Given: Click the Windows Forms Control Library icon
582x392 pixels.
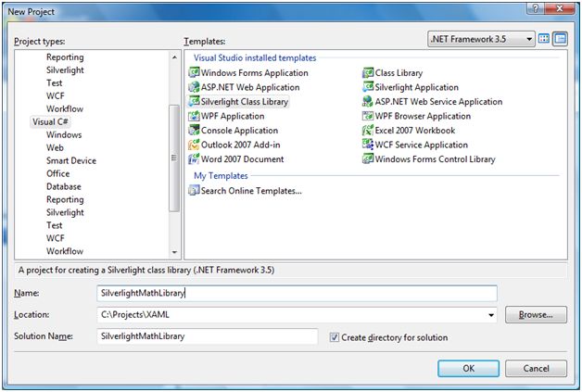Looking at the screenshot, I should [368, 158].
